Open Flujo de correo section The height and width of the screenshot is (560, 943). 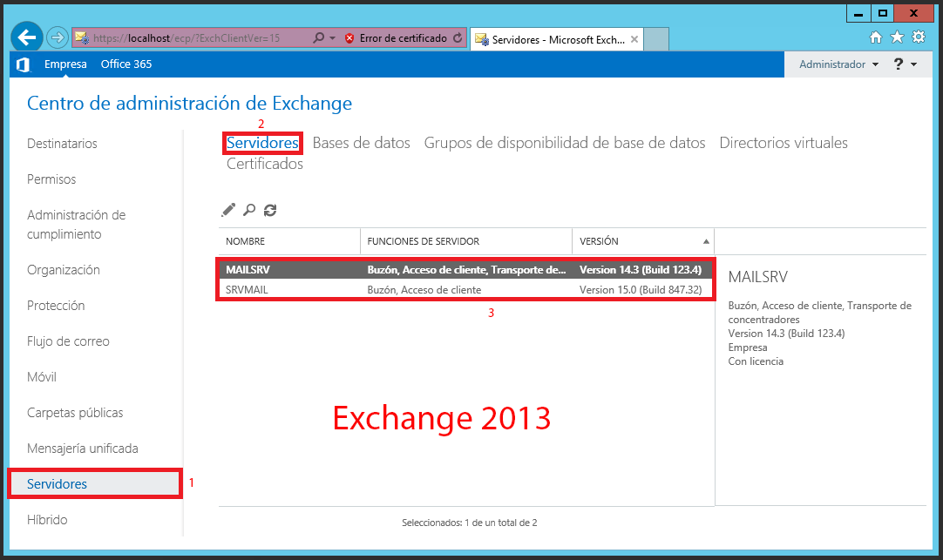click(68, 341)
